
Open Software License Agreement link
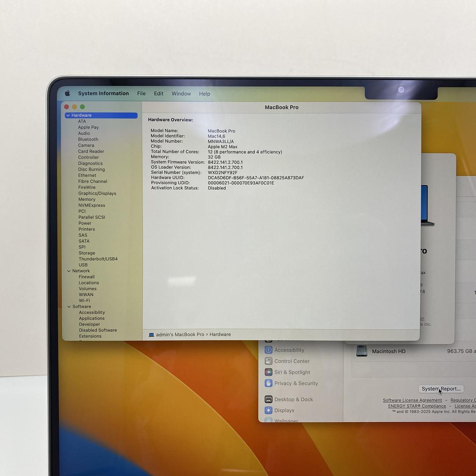tap(412, 400)
